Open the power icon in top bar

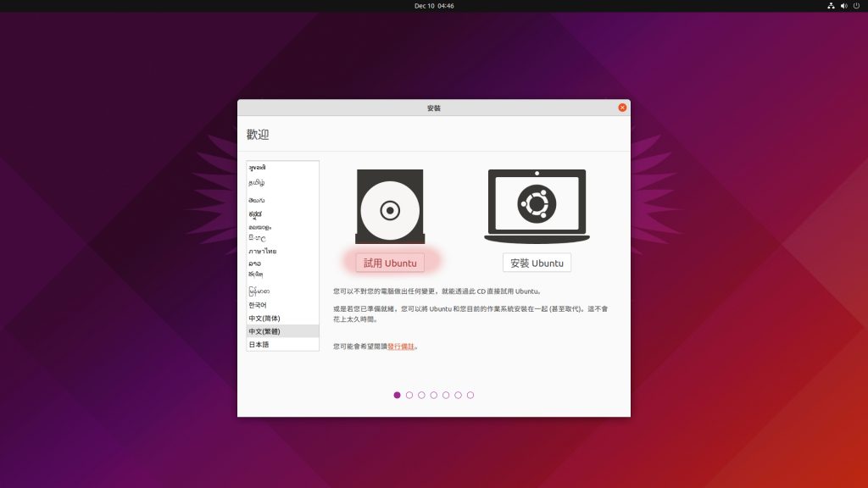click(x=856, y=6)
